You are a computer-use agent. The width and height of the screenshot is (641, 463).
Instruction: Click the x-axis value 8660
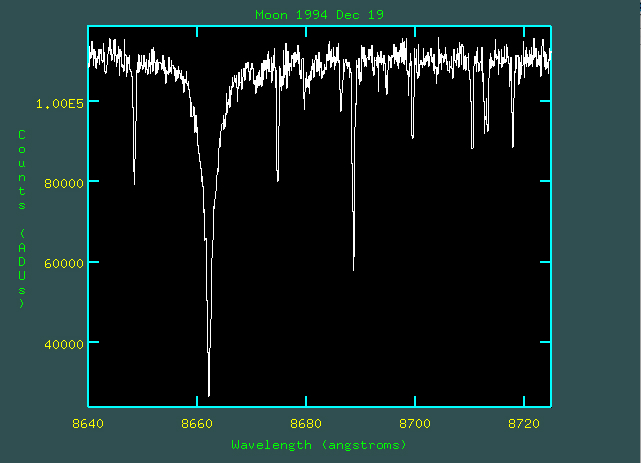pos(197,424)
